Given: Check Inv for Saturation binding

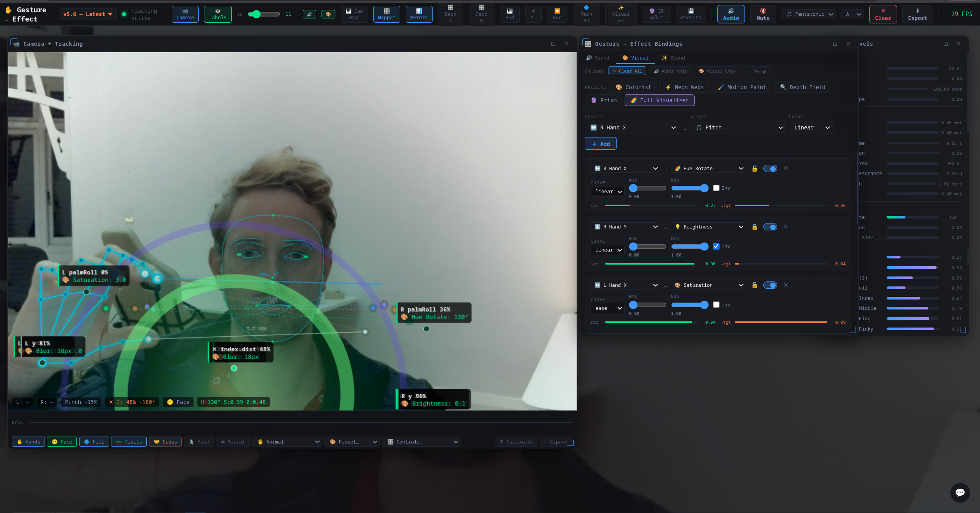Looking at the screenshot, I should coord(716,305).
